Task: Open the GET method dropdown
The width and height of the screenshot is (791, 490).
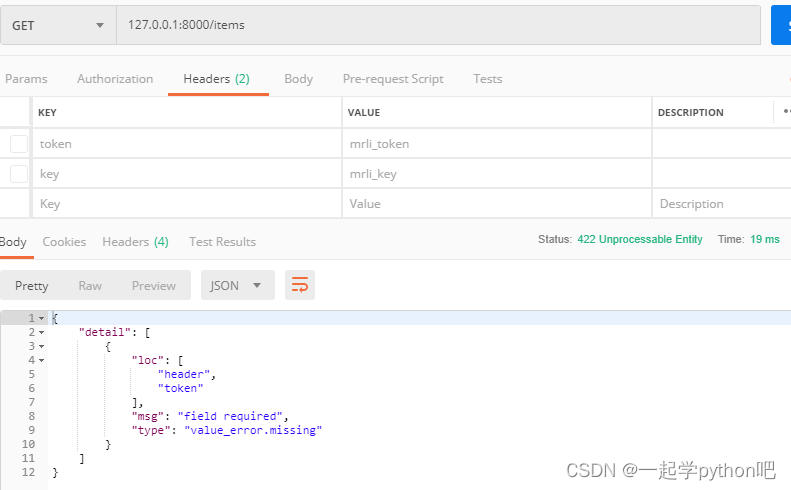Action: point(58,25)
